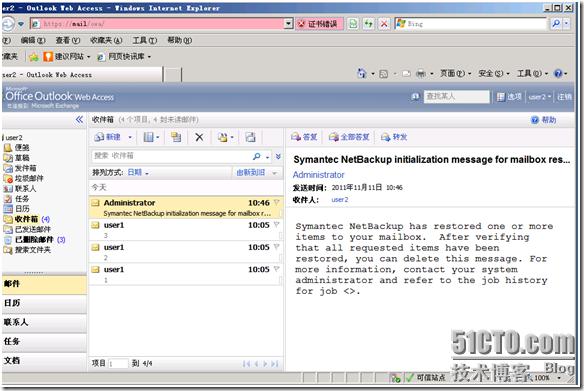The height and width of the screenshot is (391, 584).
Task: Open user1 message with subject 2
Action: pyautogui.click(x=186, y=252)
